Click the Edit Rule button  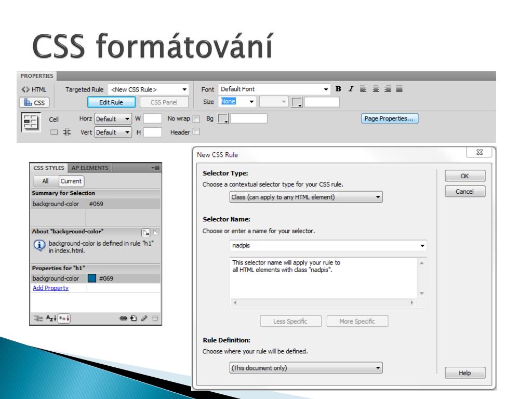111,102
